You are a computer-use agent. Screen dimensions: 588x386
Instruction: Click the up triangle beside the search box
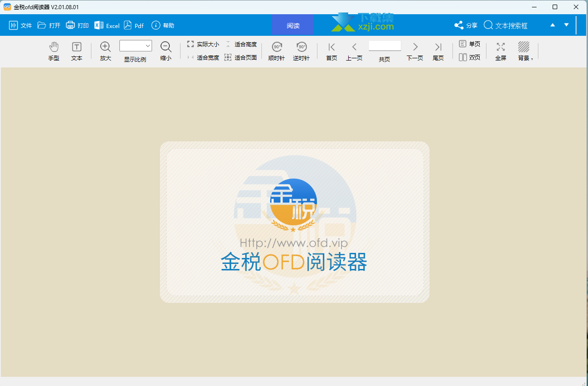(553, 25)
